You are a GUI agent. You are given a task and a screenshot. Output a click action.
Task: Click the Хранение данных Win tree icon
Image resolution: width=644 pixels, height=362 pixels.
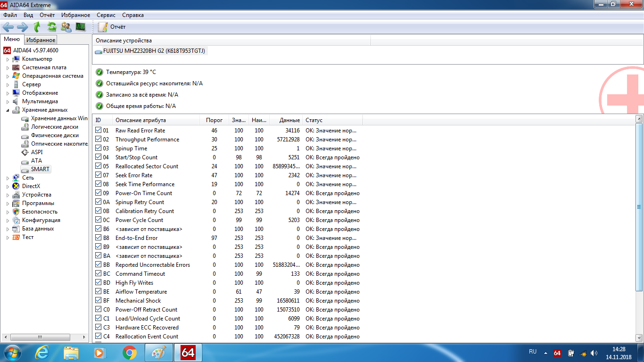tap(25, 118)
